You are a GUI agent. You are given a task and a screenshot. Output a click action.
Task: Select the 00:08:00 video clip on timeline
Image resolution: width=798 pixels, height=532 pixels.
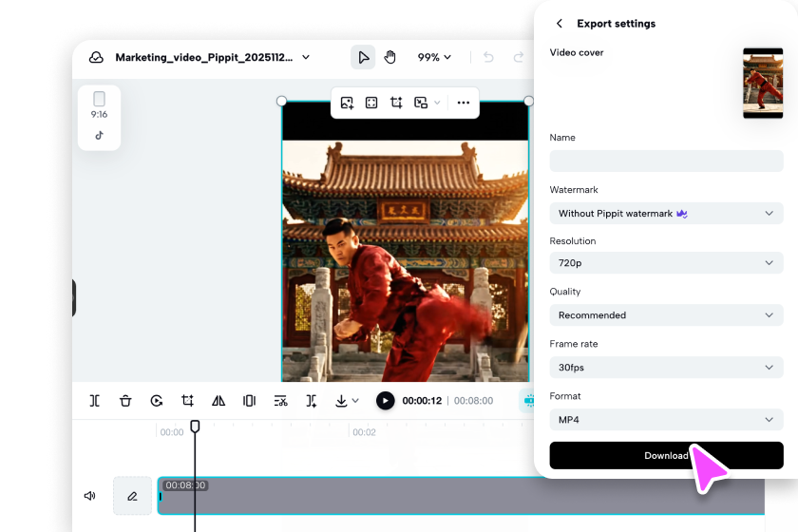(461, 495)
